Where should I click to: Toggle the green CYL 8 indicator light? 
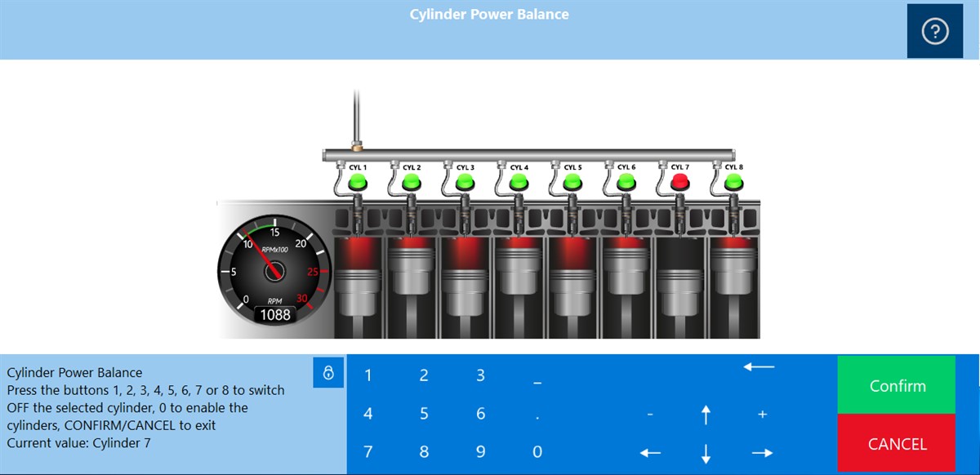733,182
